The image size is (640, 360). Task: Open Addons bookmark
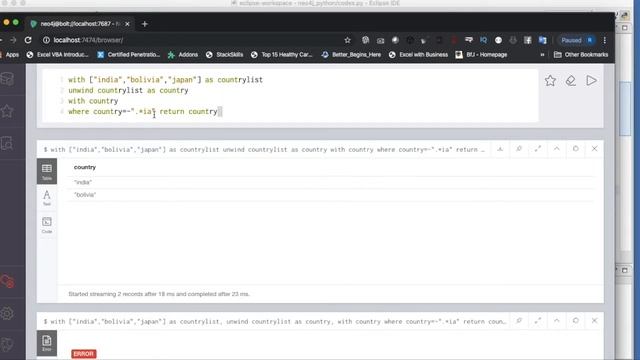pyautogui.click(x=183, y=55)
